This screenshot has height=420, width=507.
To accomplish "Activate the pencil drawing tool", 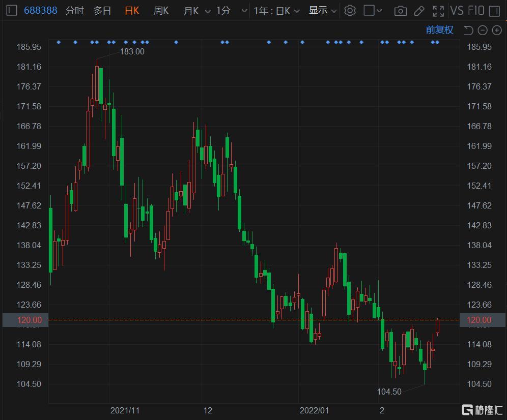I will click(x=419, y=11).
